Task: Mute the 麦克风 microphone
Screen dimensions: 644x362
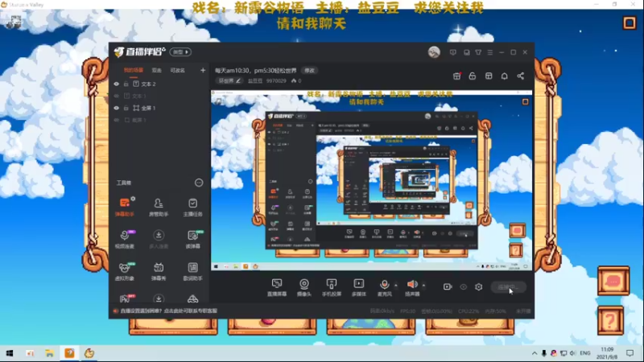Action: pyautogui.click(x=385, y=287)
